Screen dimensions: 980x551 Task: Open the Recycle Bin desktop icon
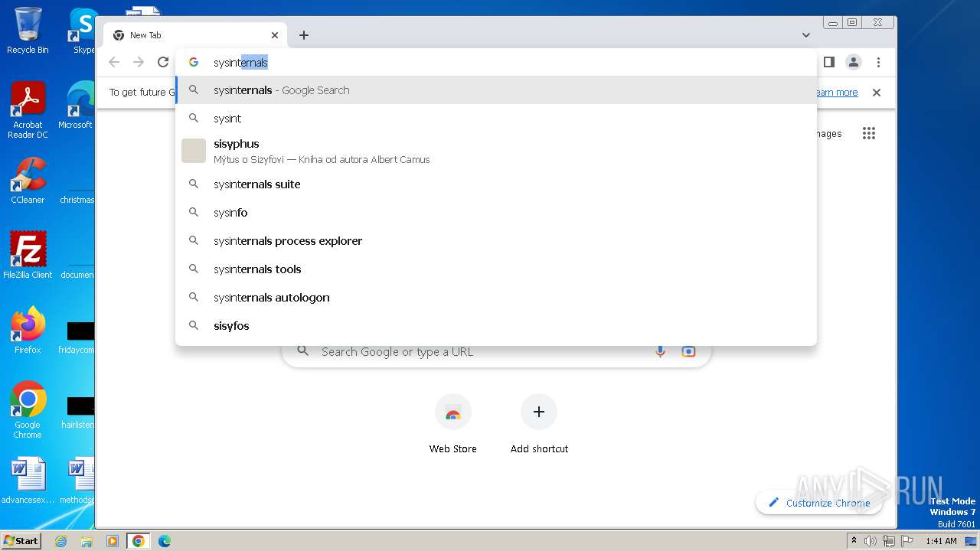pos(28,31)
